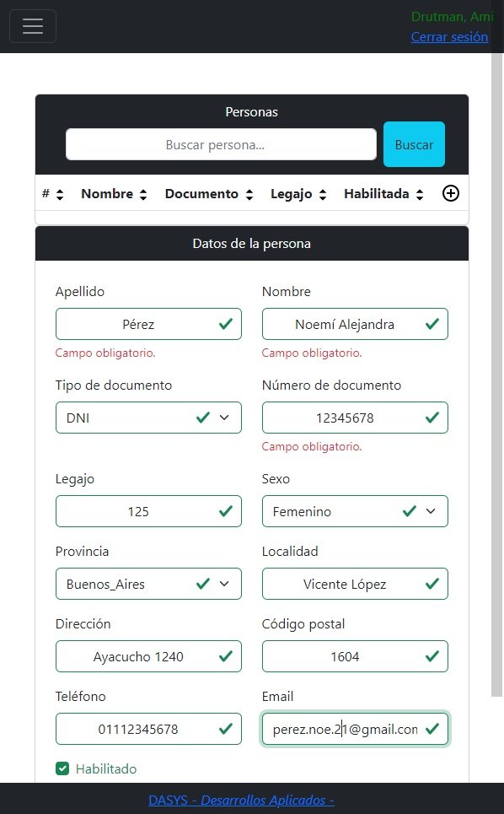Open the Provincia dropdown
The width and height of the screenshot is (504, 814).
pos(148,584)
